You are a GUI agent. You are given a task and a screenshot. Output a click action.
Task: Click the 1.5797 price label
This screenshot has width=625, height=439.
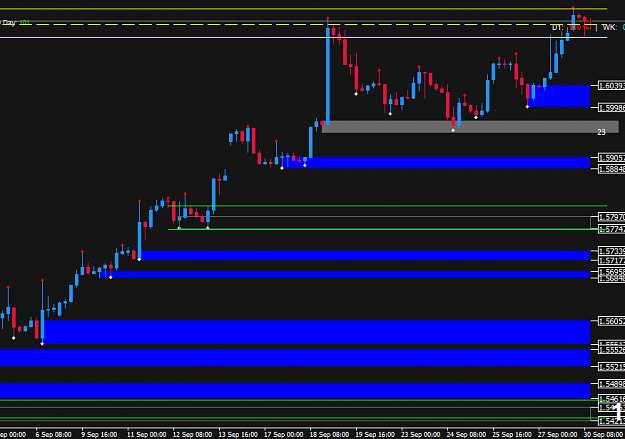click(611, 217)
